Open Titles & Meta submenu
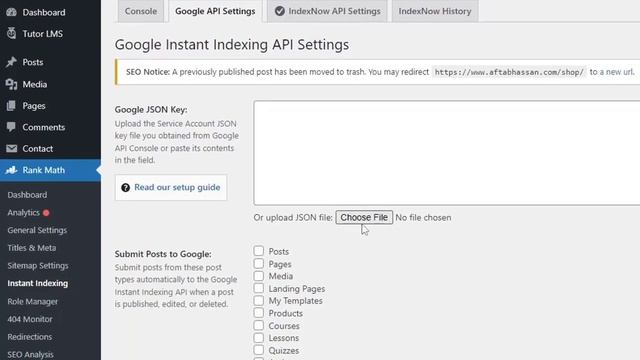The width and height of the screenshot is (640, 360). coord(31,248)
